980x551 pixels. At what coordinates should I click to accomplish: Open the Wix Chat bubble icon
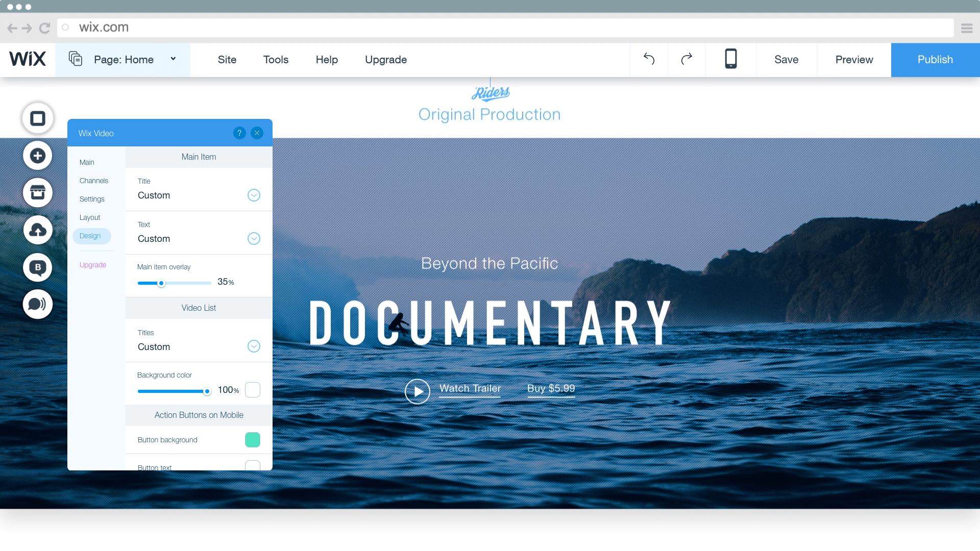38,305
